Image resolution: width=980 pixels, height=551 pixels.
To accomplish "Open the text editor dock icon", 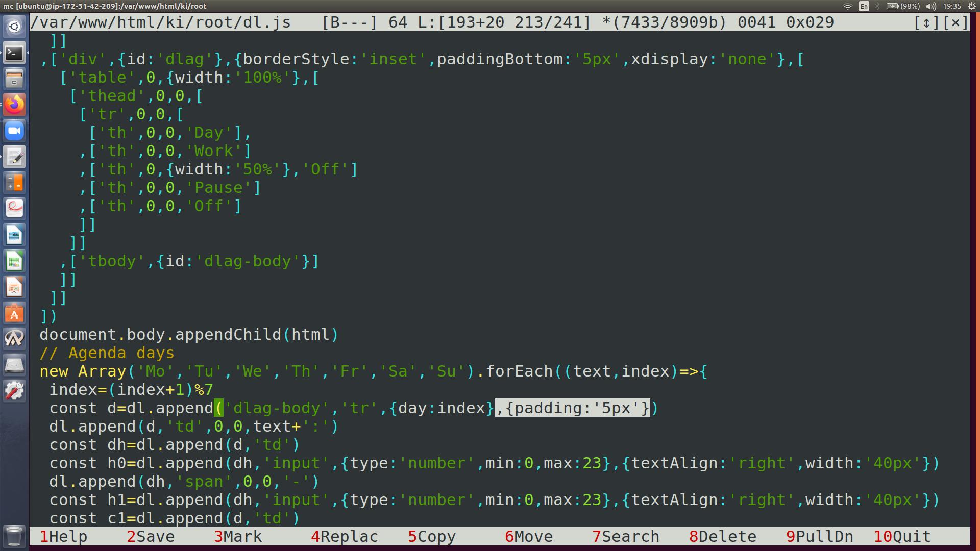I will pos(14,157).
